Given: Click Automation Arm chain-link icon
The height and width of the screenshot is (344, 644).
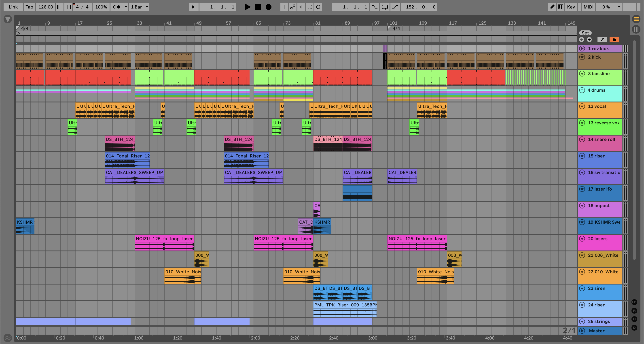Looking at the screenshot, I should (x=292, y=7).
